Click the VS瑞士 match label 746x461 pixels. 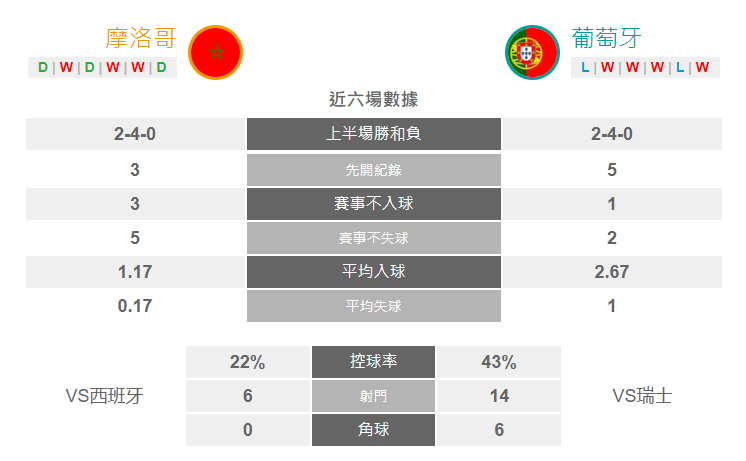(642, 396)
